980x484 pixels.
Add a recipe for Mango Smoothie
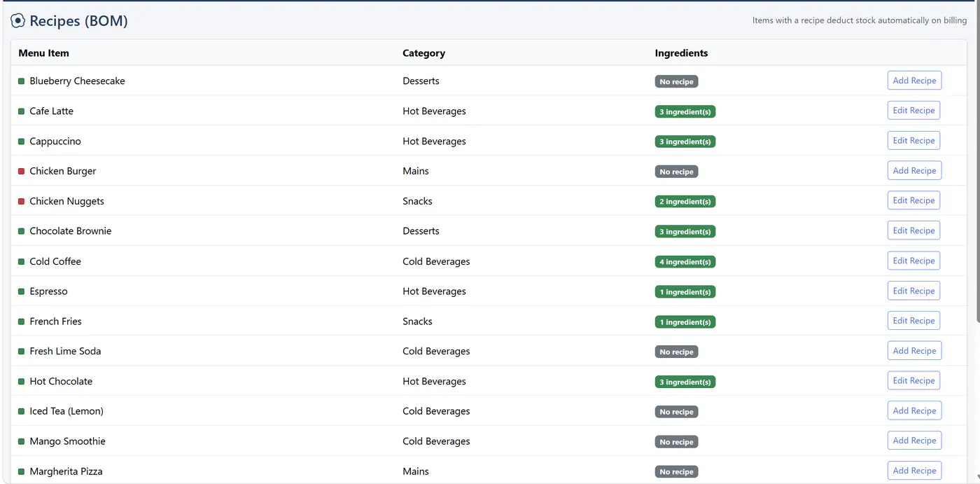tap(914, 441)
